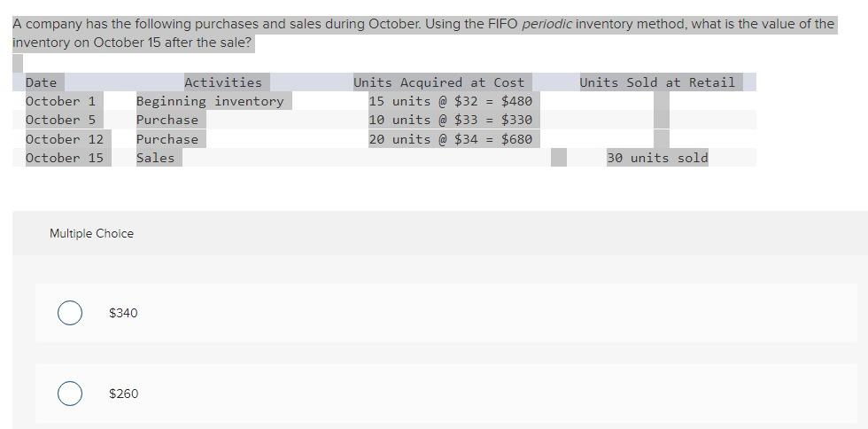Click the $260 answer text
This screenshot has width=868, height=429.
(x=123, y=394)
